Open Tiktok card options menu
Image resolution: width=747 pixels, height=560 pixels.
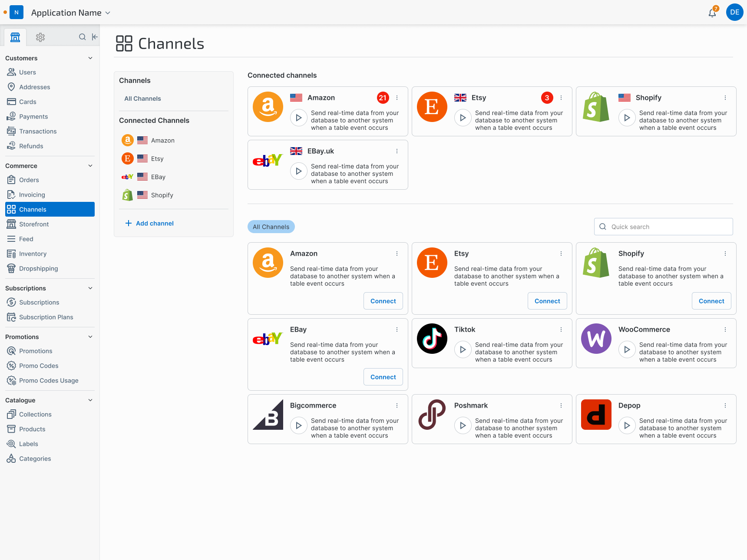pos(561,329)
